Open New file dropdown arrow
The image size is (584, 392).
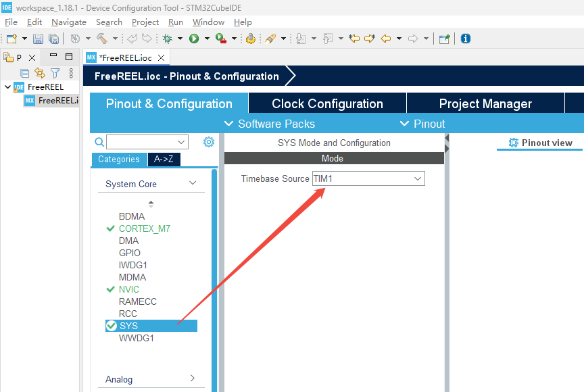(x=24, y=39)
